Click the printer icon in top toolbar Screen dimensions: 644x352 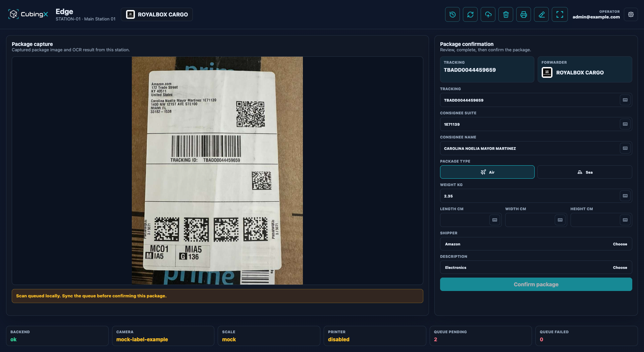(x=524, y=14)
